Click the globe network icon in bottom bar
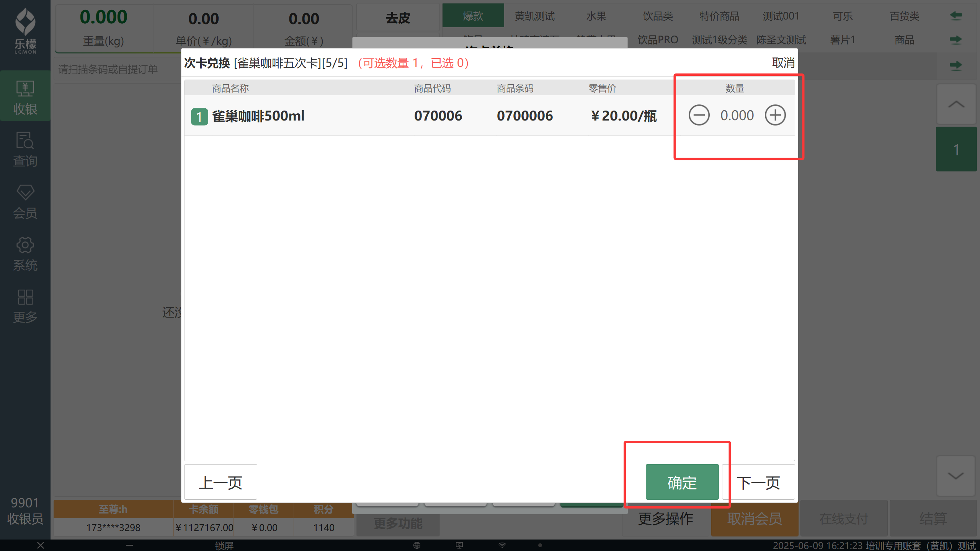The image size is (980, 551). (417, 545)
